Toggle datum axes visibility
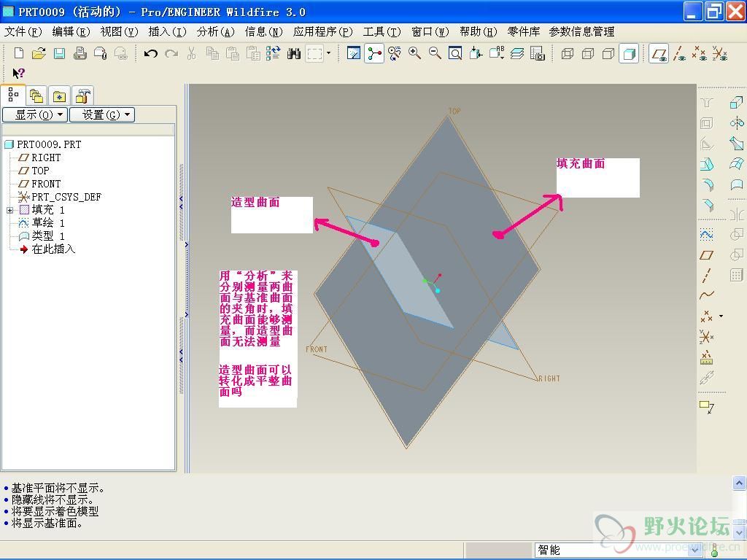747x560 pixels. [679, 53]
